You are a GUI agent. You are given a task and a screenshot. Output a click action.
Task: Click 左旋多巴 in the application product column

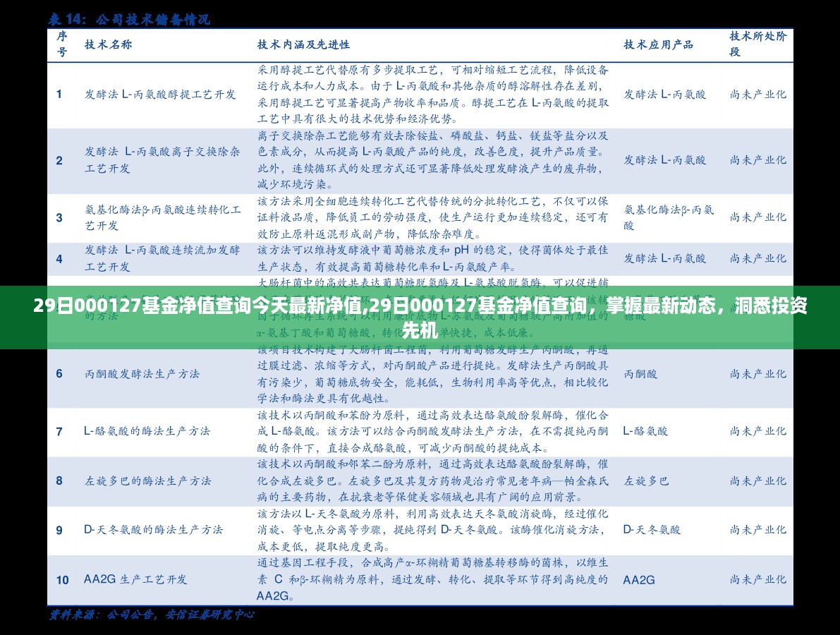tap(646, 480)
